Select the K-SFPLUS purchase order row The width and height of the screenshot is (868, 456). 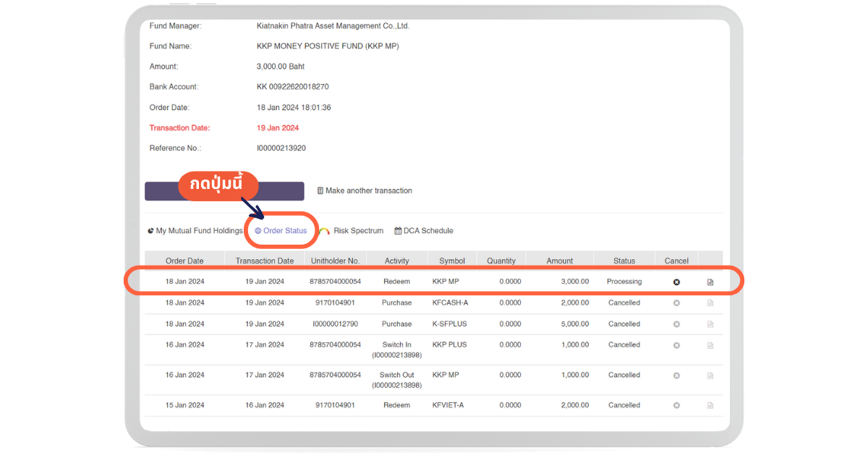tap(396, 324)
